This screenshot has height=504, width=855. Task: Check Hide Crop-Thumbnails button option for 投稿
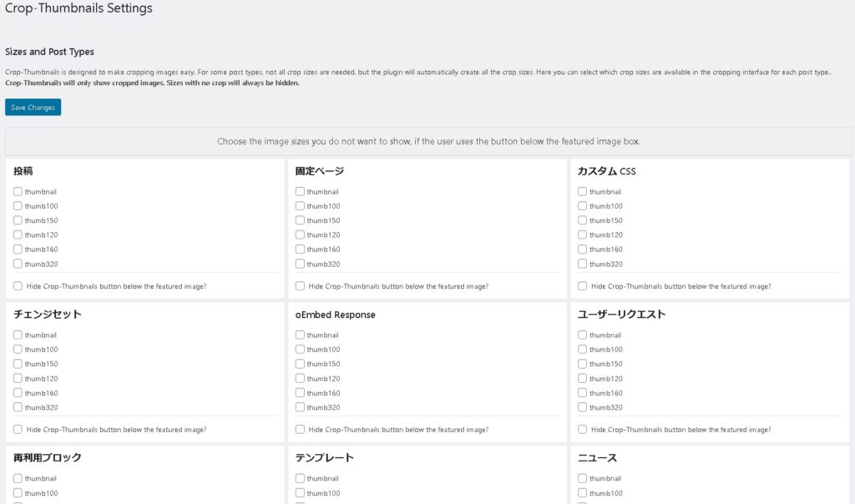[18, 286]
